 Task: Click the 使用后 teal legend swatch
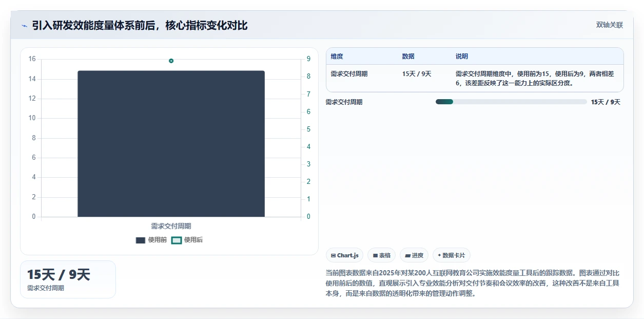[177, 240]
